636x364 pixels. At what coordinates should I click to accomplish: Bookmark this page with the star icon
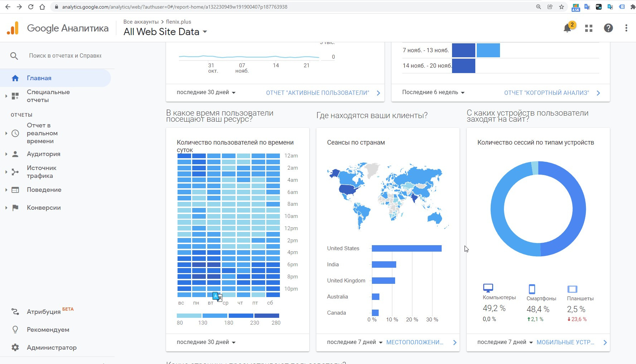pos(561,7)
